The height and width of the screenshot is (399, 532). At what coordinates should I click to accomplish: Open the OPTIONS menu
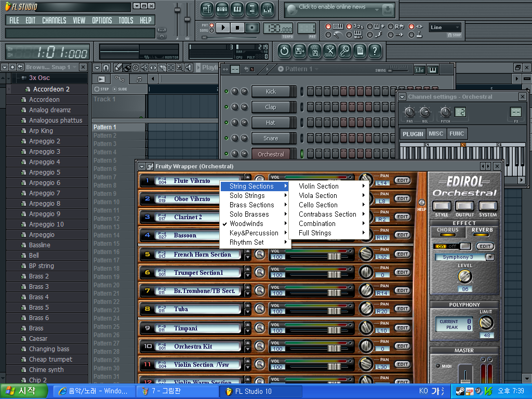coord(102,20)
